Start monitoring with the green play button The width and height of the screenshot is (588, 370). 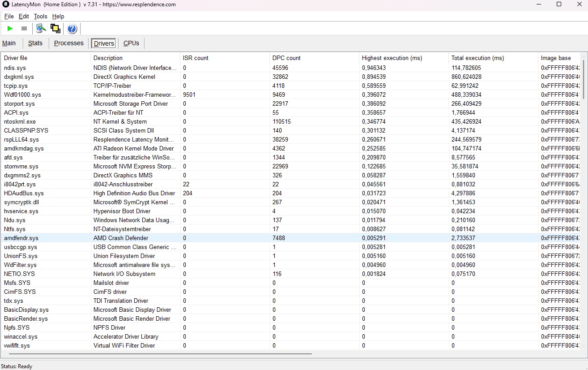10,29
